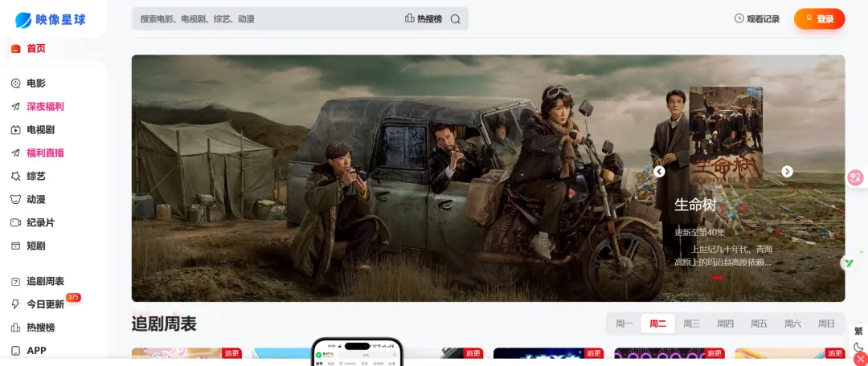The height and width of the screenshot is (366, 868).
Task: Click the 生命树 banner title
Action: (x=695, y=205)
